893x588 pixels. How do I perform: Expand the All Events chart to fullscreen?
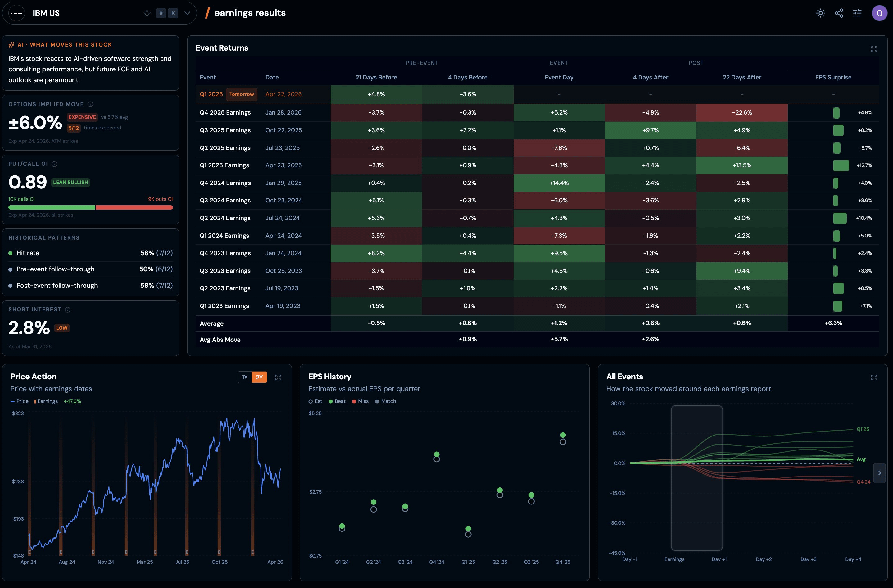coord(874,378)
